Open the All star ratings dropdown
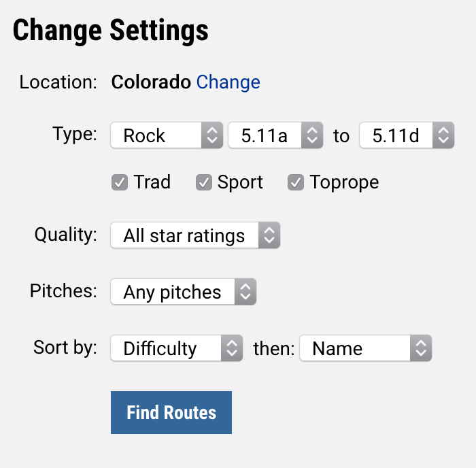 [x=195, y=235]
